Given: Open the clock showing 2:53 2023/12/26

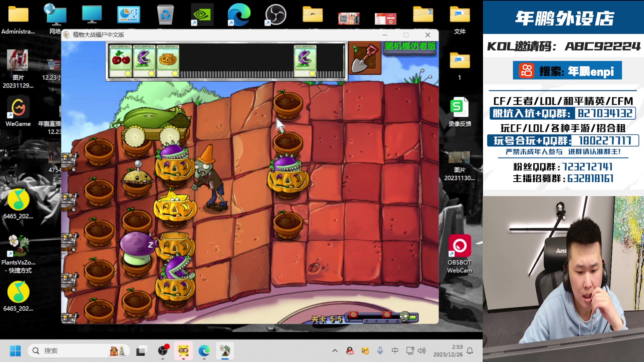Looking at the screenshot, I should tap(448, 351).
